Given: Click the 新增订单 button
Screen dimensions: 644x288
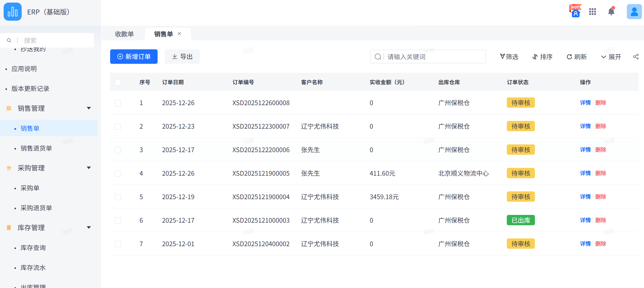Looking at the screenshot, I should 134,57.
